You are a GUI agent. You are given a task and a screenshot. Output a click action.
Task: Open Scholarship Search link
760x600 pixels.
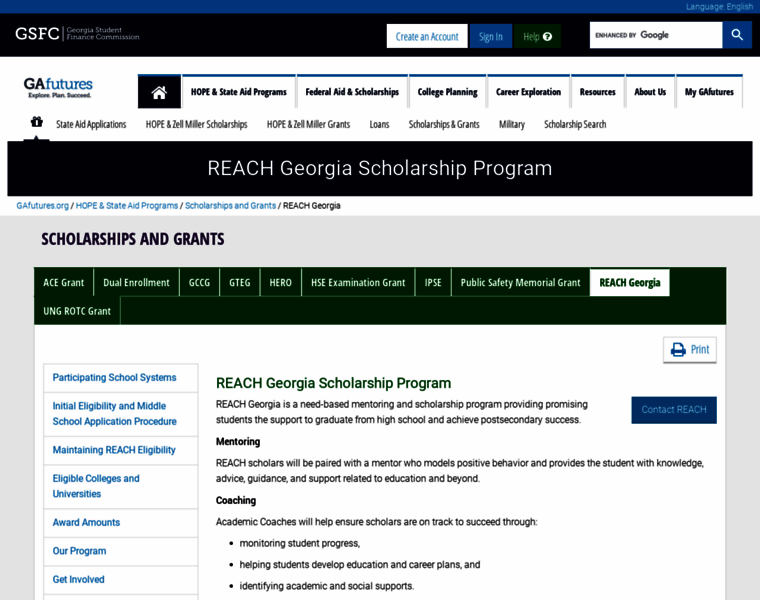575,125
